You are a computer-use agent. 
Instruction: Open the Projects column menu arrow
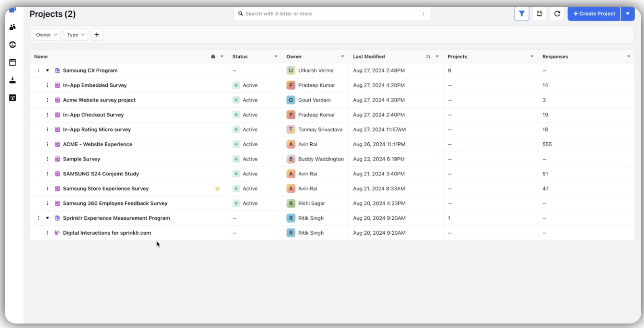click(x=532, y=57)
